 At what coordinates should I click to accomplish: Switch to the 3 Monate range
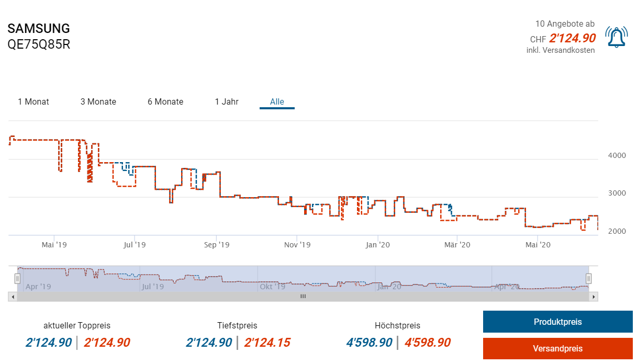click(98, 101)
